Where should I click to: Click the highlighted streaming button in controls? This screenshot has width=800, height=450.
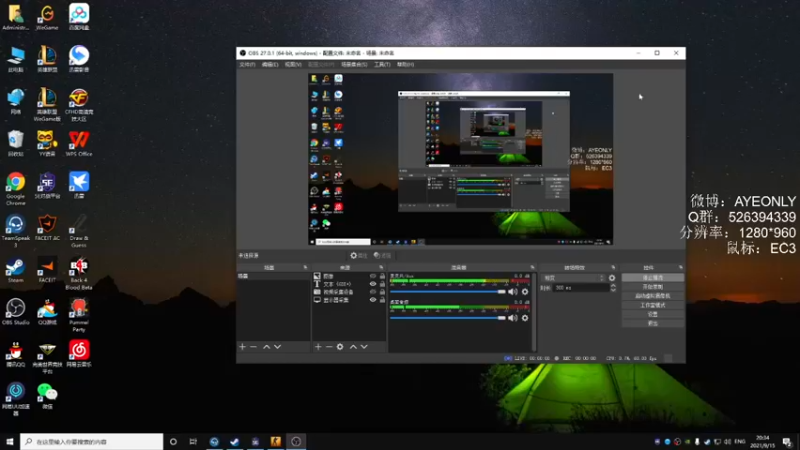pyautogui.click(x=653, y=278)
